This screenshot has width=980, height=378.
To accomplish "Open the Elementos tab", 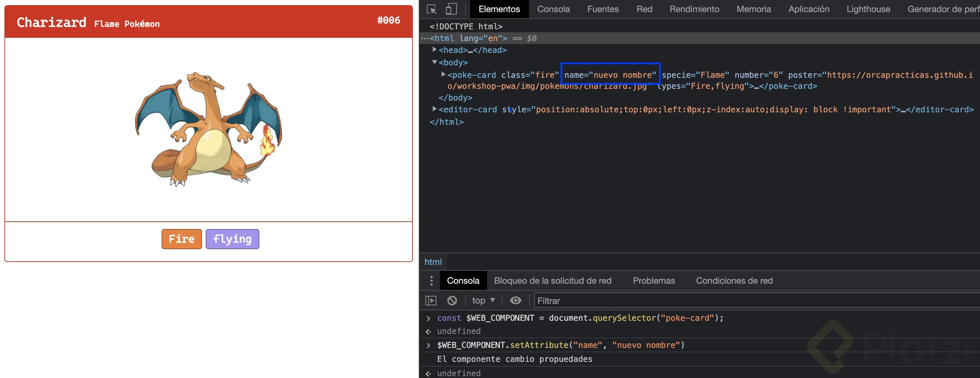I will 499,9.
